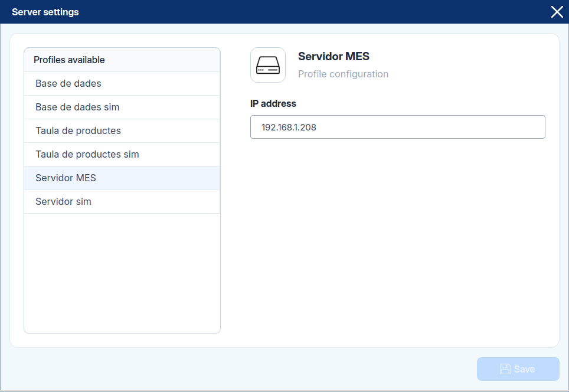Click the Save button

click(x=518, y=369)
